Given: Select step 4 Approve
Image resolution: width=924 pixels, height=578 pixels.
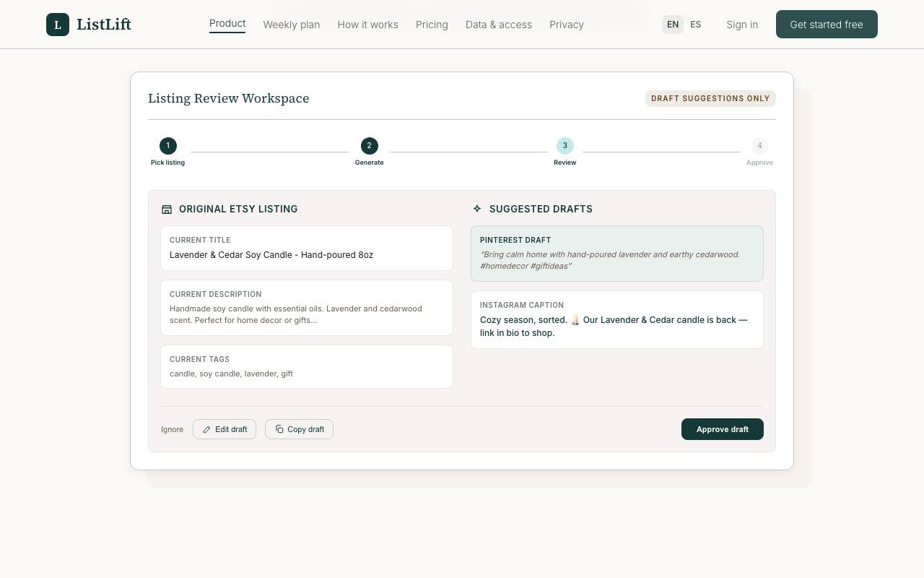Looking at the screenshot, I should (759, 152).
